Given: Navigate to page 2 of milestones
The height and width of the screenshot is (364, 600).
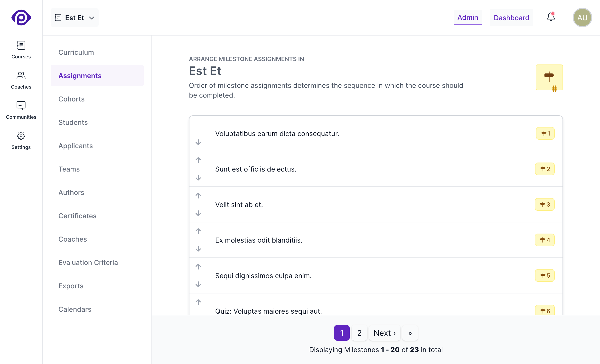Looking at the screenshot, I should (x=359, y=333).
